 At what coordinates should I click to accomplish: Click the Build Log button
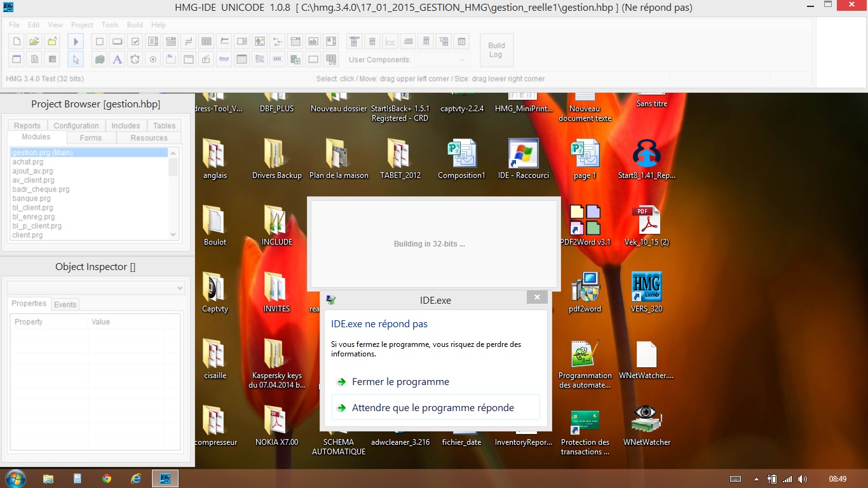[496, 50]
